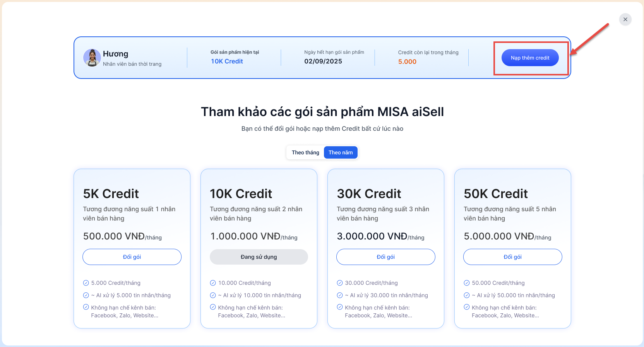Click the text '~ AI xử lý 50.000 tin nhắn/tháng'
644x347 pixels.
[x=514, y=295]
